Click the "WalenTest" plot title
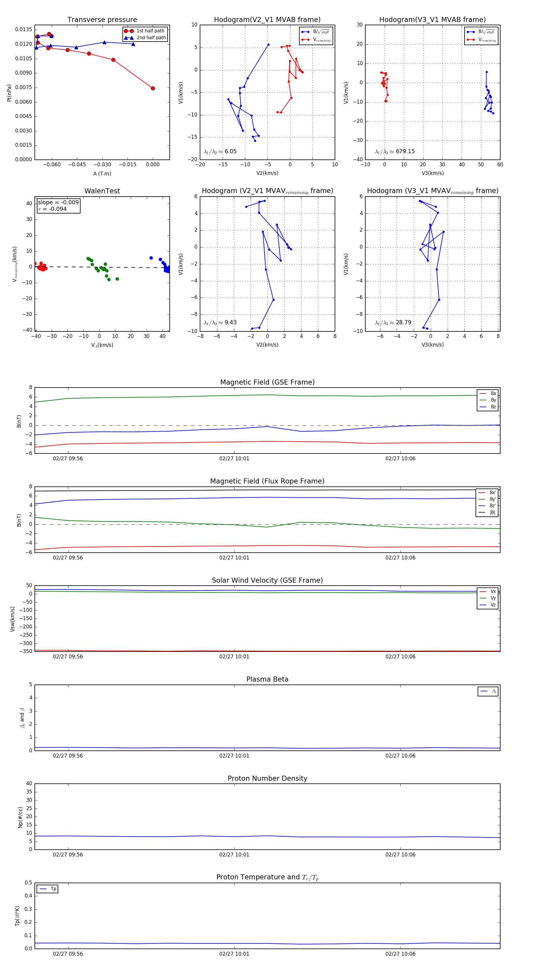The height and width of the screenshot is (980, 535). pos(102,191)
